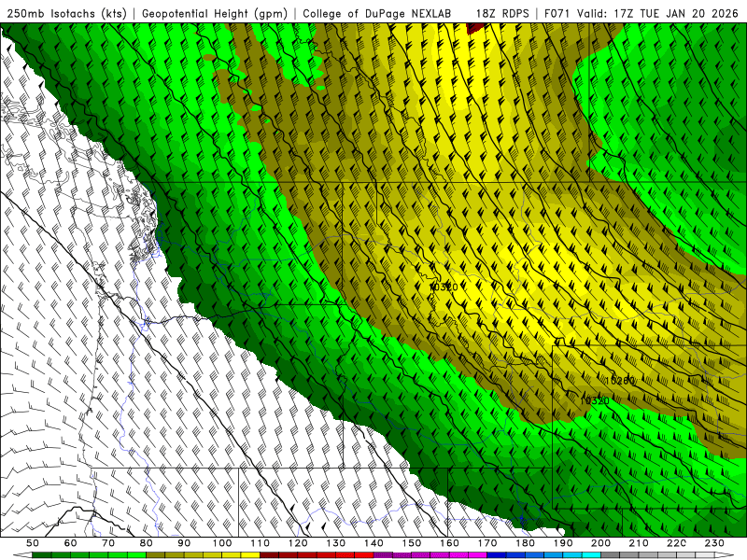Click the '50' value on the color scale

[33, 543]
